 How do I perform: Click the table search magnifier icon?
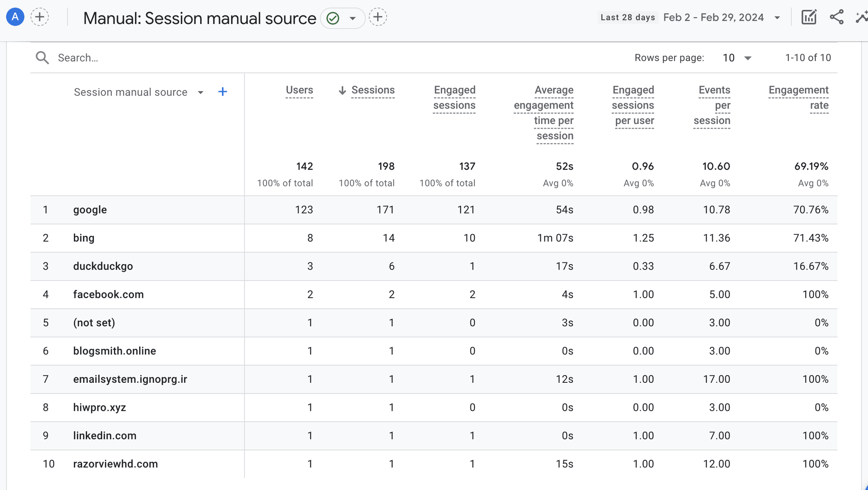click(x=42, y=57)
